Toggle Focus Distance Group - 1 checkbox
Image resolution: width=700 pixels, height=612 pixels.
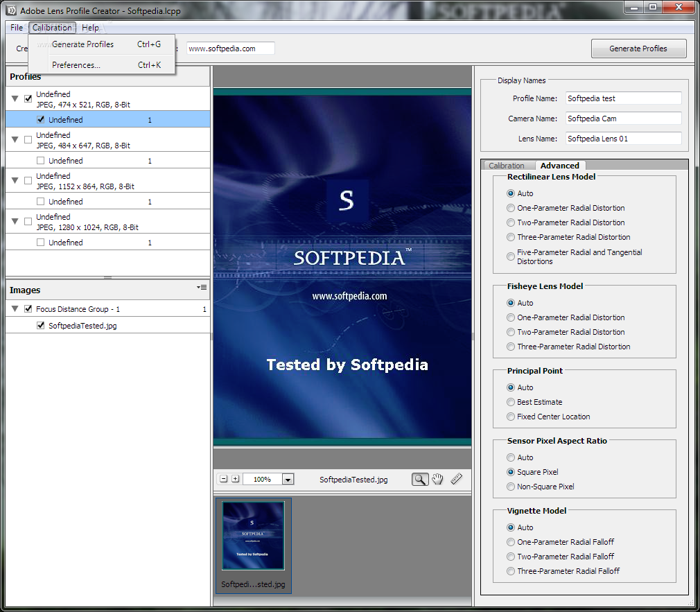pos(28,309)
